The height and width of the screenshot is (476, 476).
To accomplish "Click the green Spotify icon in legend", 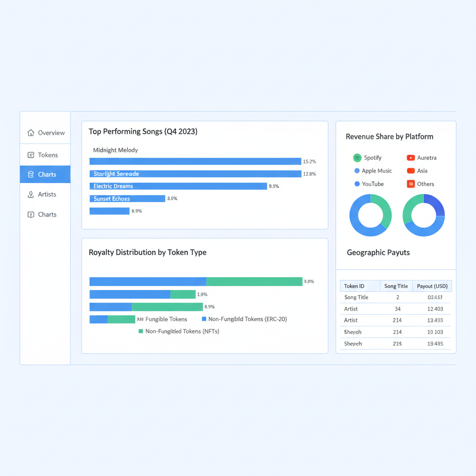I will click(357, 158).
